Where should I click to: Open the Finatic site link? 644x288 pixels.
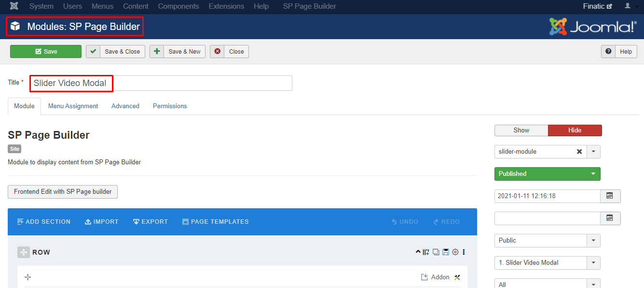point(597,6)
